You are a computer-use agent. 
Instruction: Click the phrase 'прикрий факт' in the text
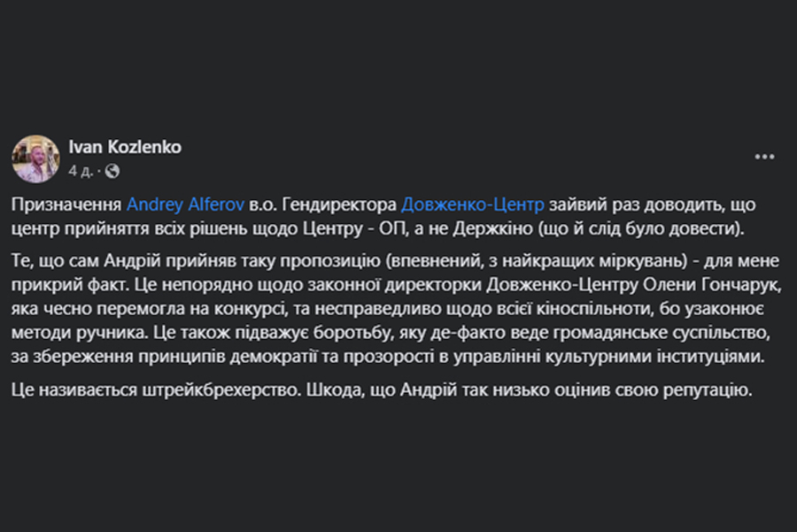[x=68, y=285]
